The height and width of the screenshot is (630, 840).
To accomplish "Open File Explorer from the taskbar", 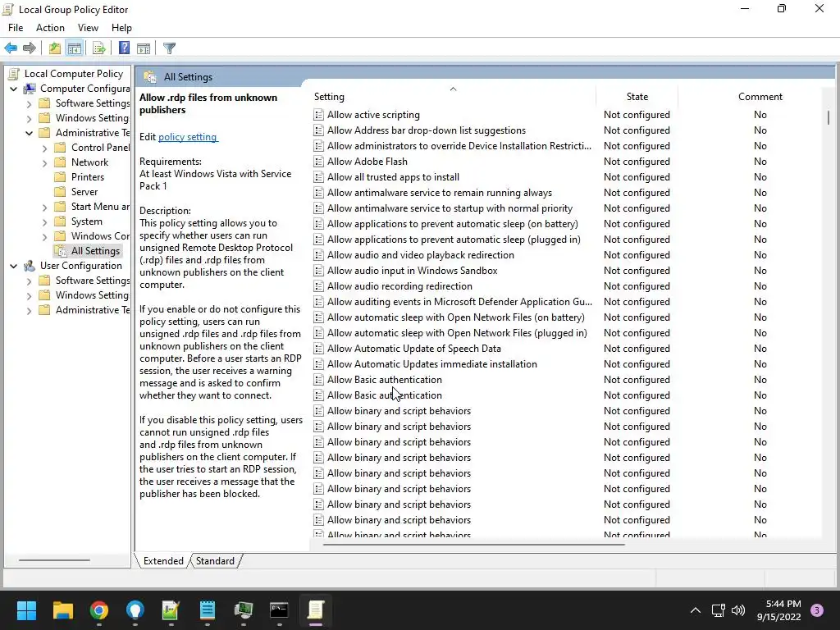I will tap(62, 610).
